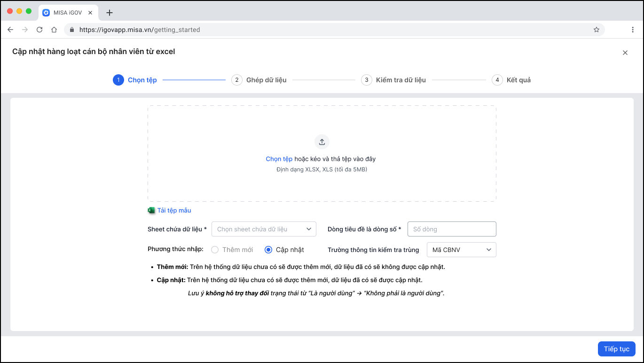Go to step 2 Ghép dữ liệu

pos(259,80)
